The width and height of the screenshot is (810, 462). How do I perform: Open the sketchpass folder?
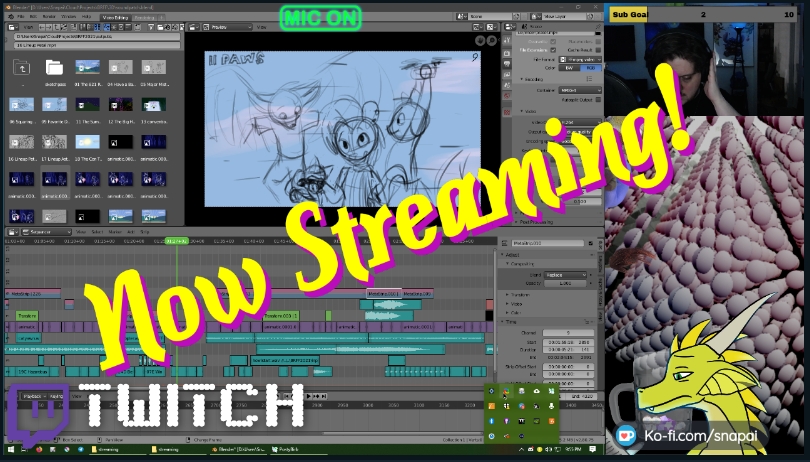click(x=54, y=67)
